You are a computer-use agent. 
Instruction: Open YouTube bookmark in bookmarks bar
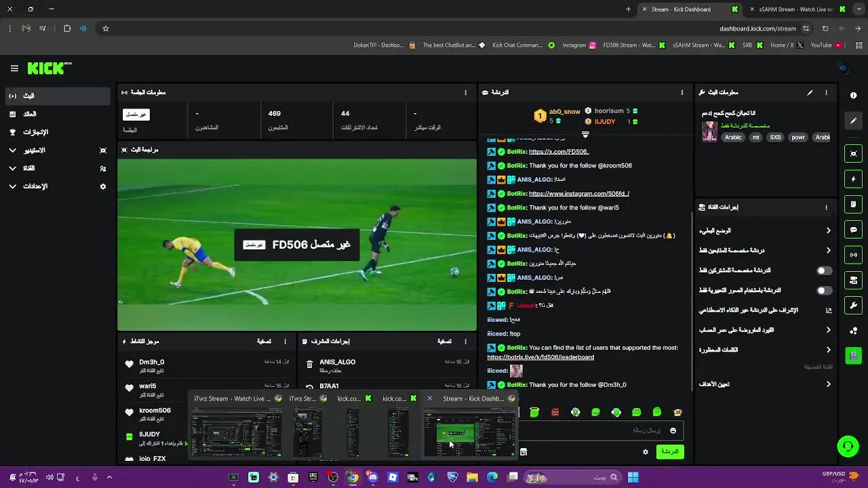(826, 45)
